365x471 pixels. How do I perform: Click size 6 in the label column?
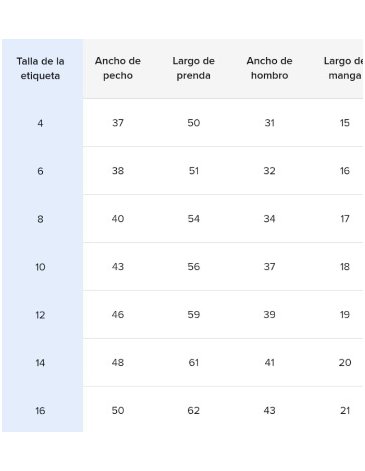pos(40,171)
